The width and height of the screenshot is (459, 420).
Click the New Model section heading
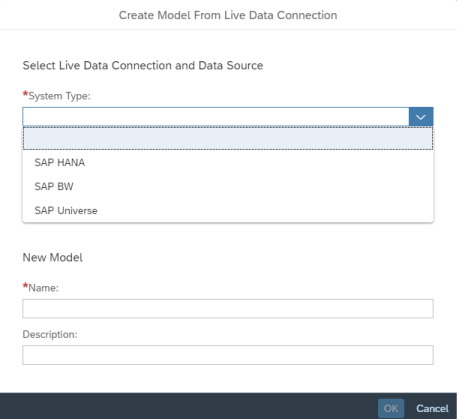click(x=53, y=257)
